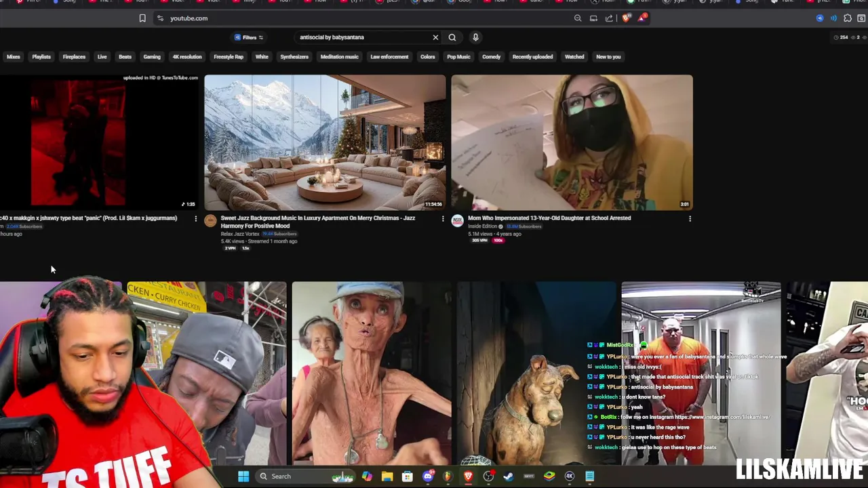Click the YouTube search magnifier button

point(452,37)
